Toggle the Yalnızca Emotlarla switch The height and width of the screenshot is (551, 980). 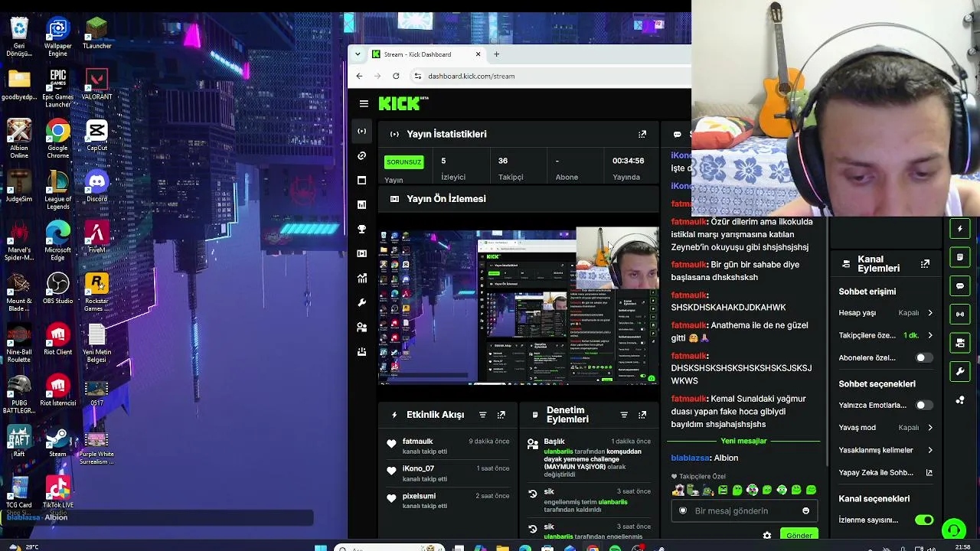coord(923,406)
